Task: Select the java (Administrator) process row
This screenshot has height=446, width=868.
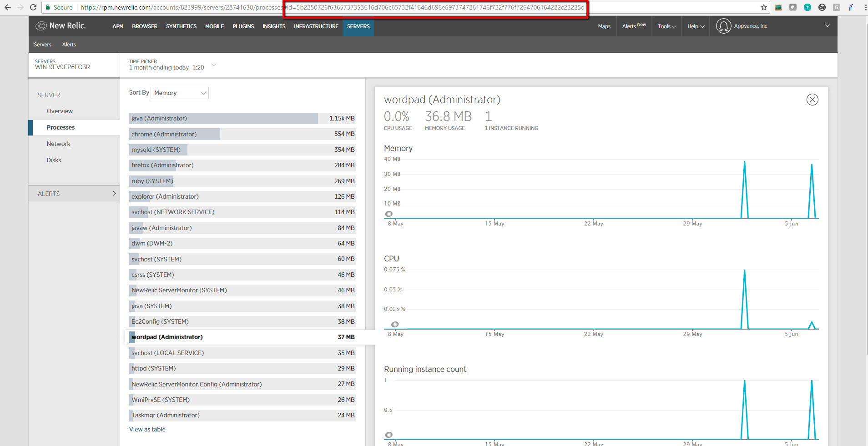Action: tap(242, 118)
